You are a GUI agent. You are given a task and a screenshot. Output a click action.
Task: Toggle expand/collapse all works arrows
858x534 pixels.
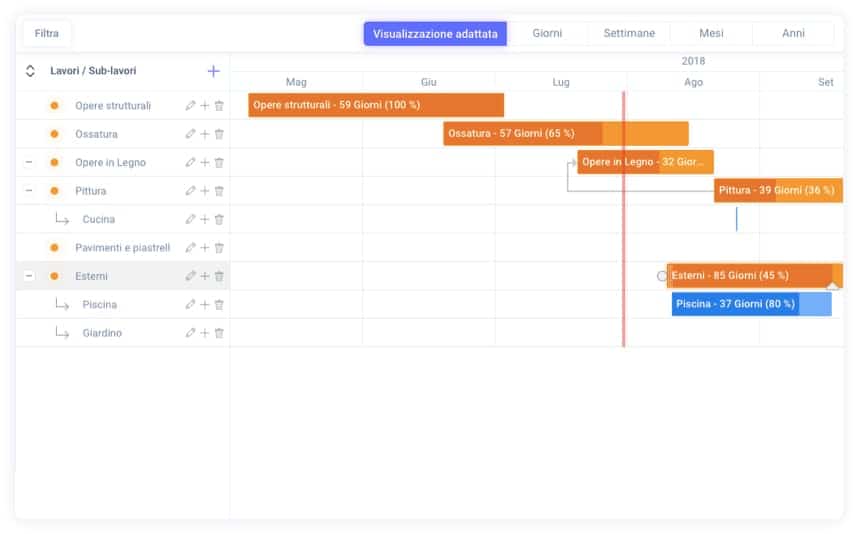tap(30, 71)
